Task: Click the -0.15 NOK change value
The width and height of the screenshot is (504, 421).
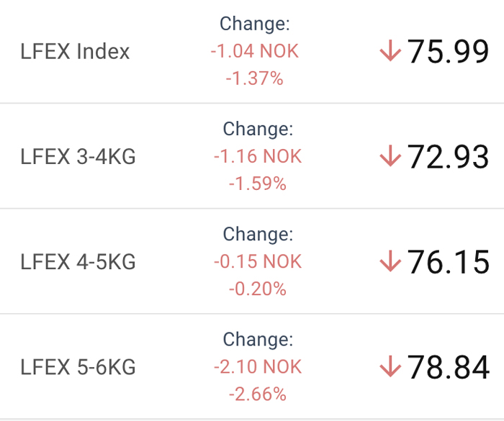Action: (258, 261)
